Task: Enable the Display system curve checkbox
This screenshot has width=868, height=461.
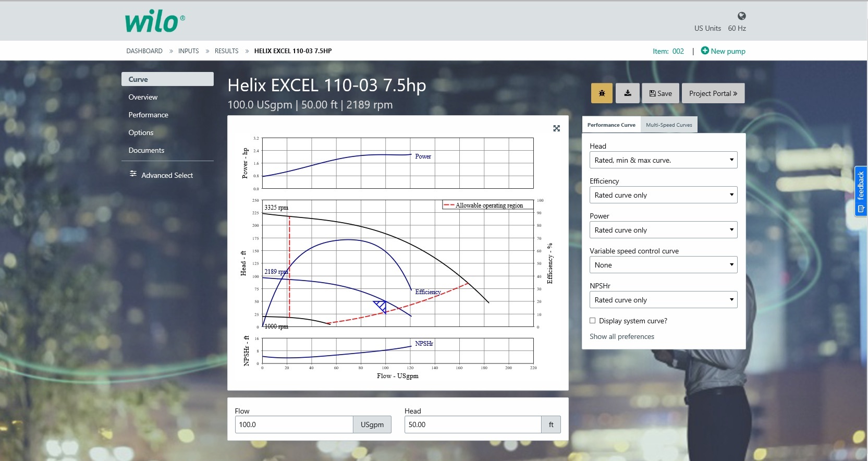Action: pyautogui.click(x=592, y=321)
